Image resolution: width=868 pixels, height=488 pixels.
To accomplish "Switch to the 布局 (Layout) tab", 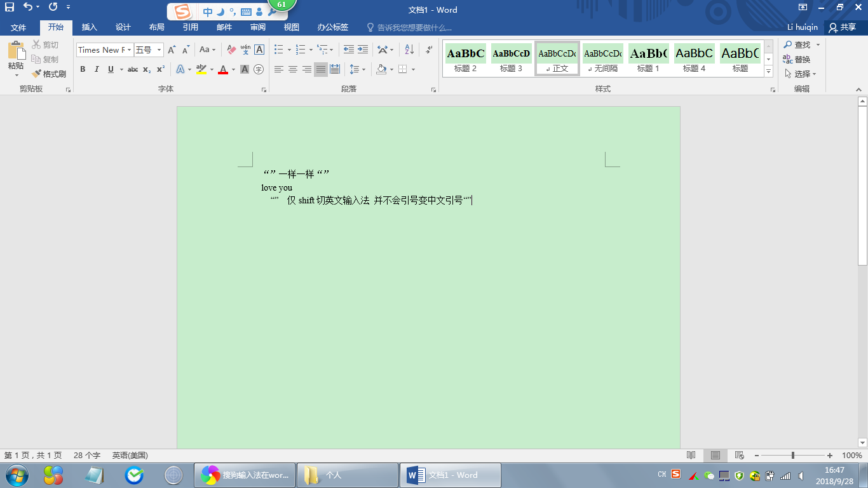I will [157, 27].
